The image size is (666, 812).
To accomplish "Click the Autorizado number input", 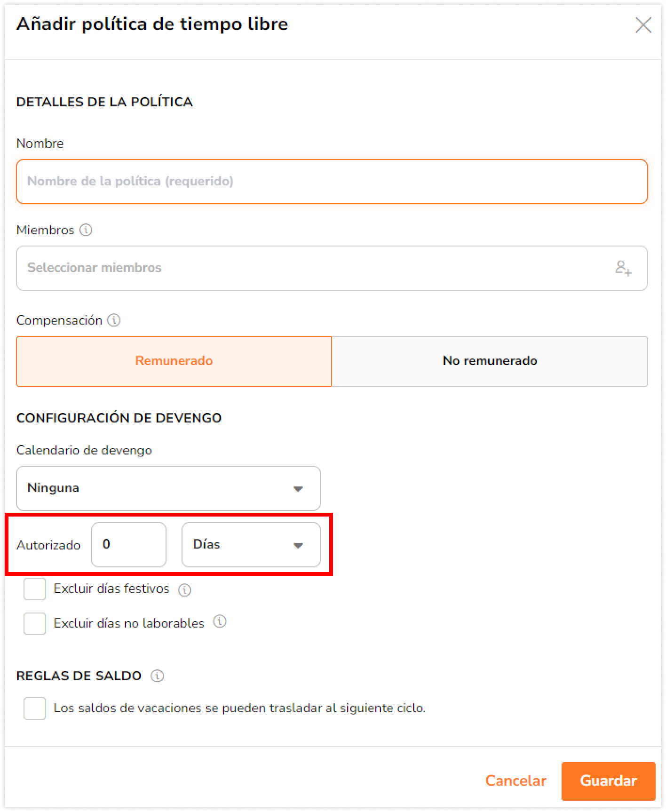I will [x=129, y=545].
